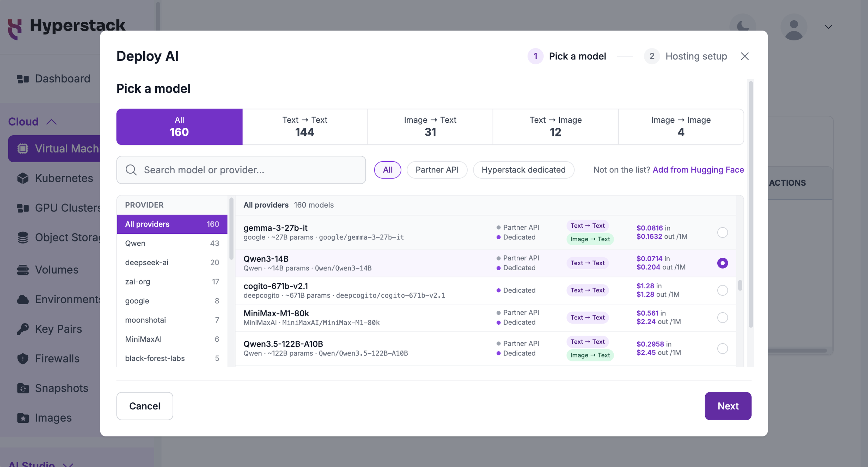
Task: Click the Hyperstack logo icon
Action: click(x=15, y=29)
